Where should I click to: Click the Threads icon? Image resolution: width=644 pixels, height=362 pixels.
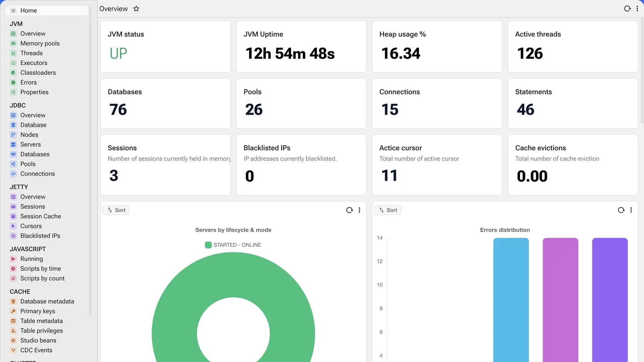click(x=13, y=53)
